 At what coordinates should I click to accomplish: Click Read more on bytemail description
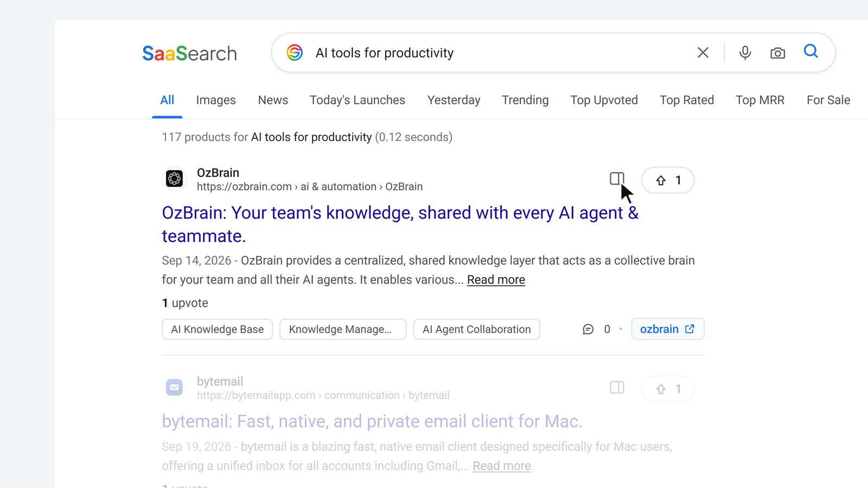pos(502,466)
